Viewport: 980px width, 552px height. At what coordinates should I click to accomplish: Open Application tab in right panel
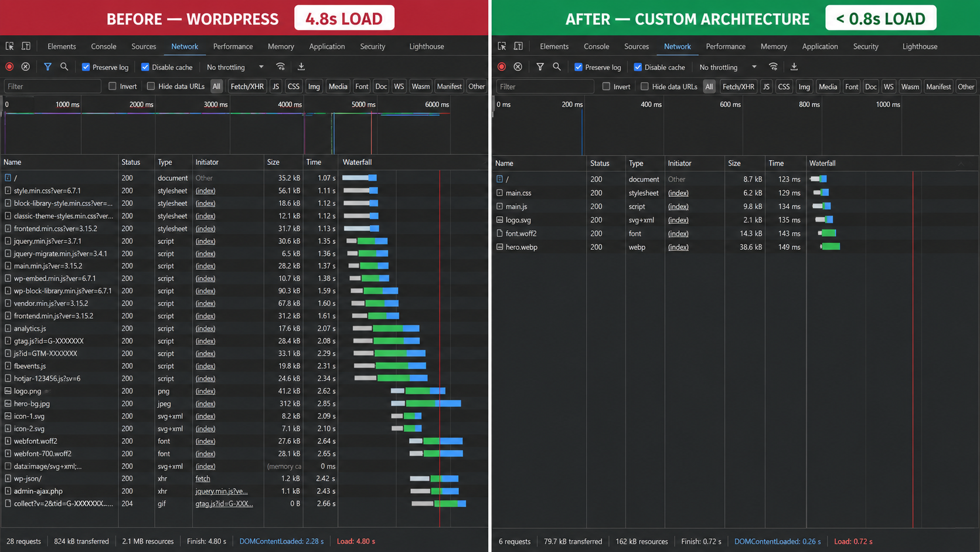point(820,46)
